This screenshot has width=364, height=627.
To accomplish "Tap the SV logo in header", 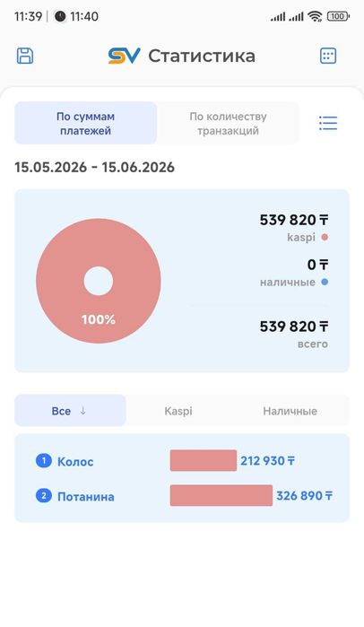I will [124, 56].
